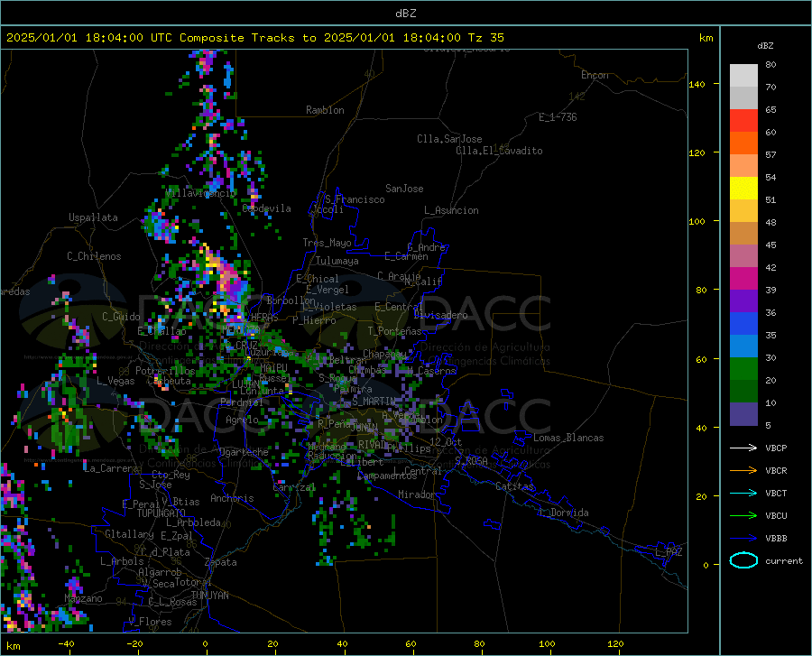Click the 'Clla.El_Cavadito' place label
The image size is (812, 656).
pos(499,151)
